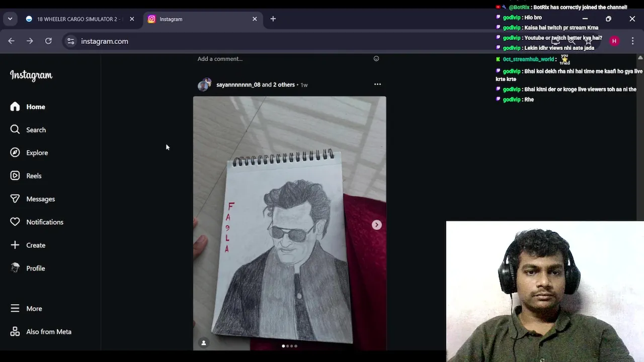Click 'More' label in sidebar

click(34, 309)
